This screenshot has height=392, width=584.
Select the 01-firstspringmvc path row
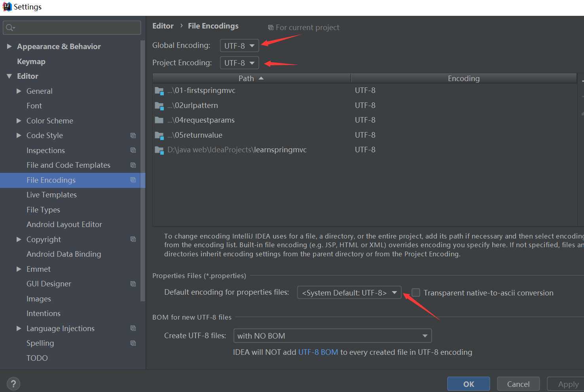tap(364, 91)
